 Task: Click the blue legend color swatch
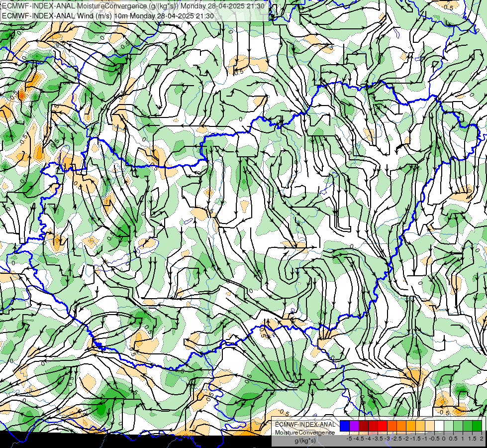pyautogui.click(x=345, y=426)
